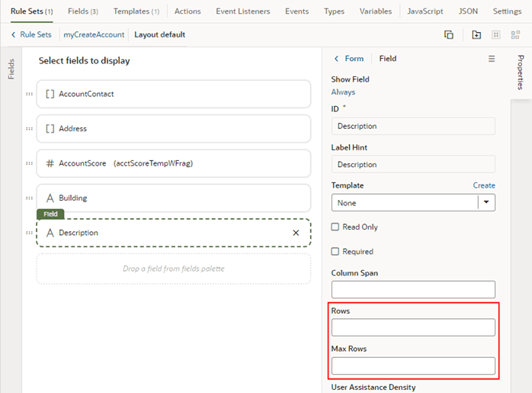The width and height of the screenshot is (532, 393).
Task: Click the bracket icon on AccountContact
Action: [50, 94]
